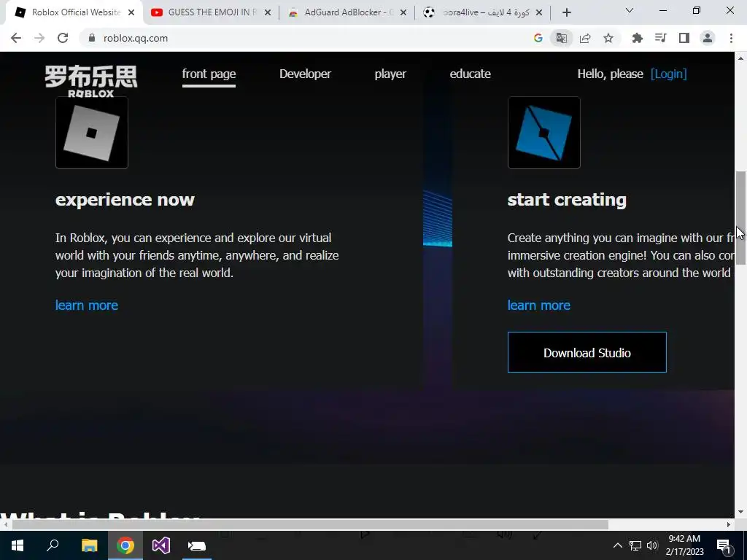
Task: Click the Chrome taskbar icon
Action: point(125,545)
